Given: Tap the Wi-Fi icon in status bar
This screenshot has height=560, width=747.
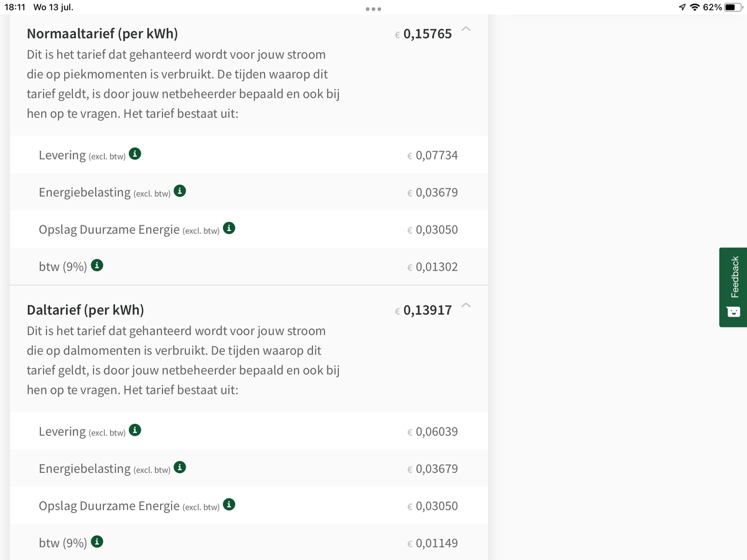Looking at the screenshot, I should pyautogui.click(x=695, y=7).
